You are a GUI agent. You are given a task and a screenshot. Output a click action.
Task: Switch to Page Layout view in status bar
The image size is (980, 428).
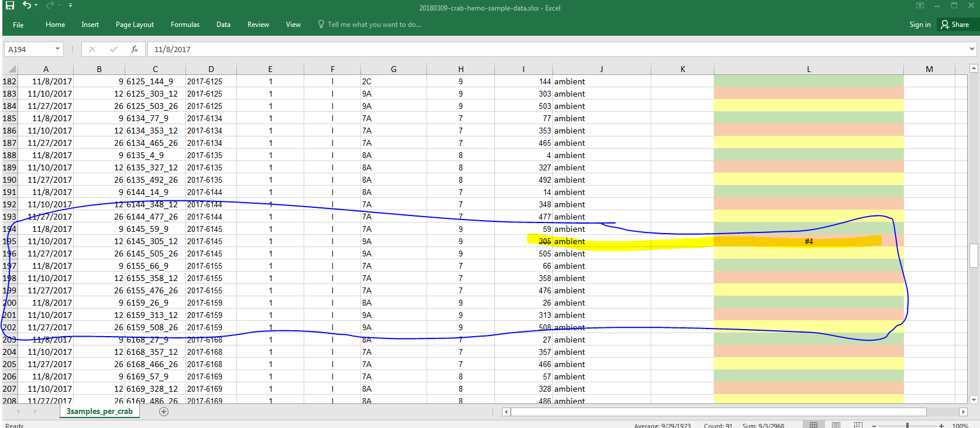click(836, 425)
